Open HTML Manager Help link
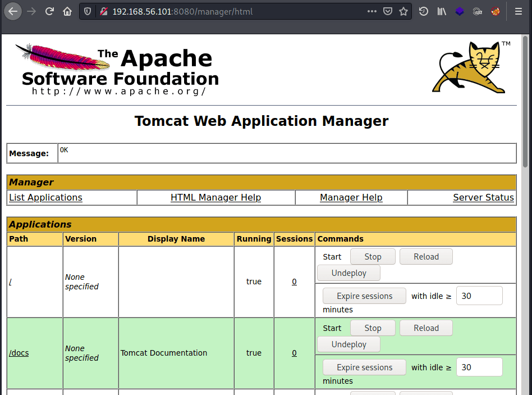 216,197
